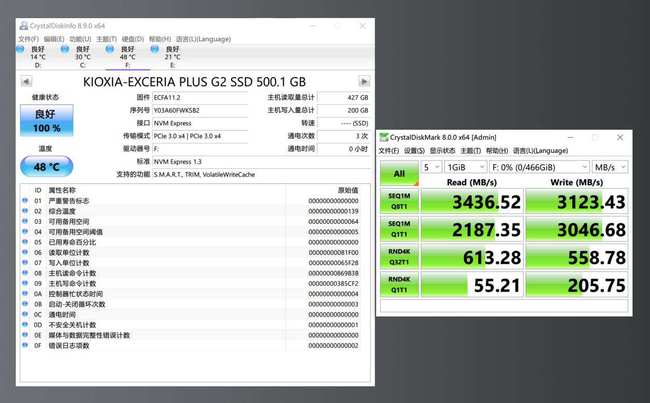This screenshot has height=403, width=650.
Task: Click the blank comment field below CrystalDiskMark results
Action: (x=504, y=306)
